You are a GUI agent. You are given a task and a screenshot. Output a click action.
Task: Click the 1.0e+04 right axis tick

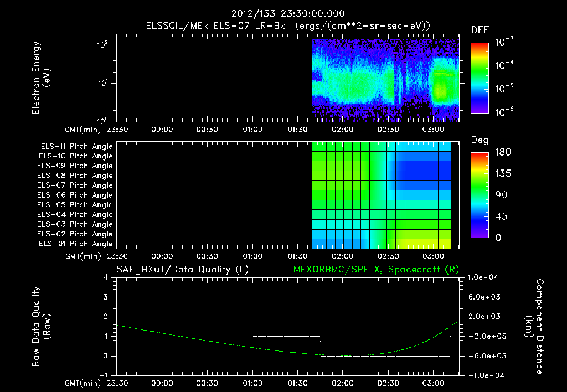483,278
